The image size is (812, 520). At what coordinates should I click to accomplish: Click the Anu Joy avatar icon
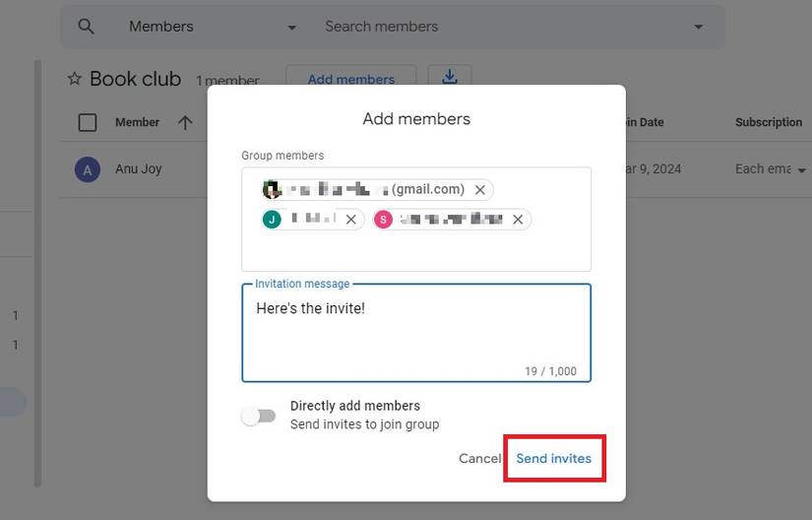pyautogui.click(x=88, y=169)
